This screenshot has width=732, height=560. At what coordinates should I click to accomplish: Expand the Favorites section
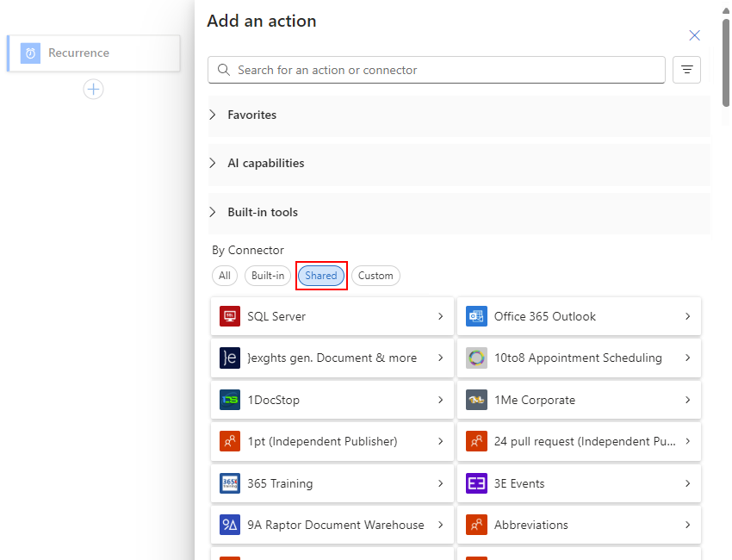(x=251, y=115)
